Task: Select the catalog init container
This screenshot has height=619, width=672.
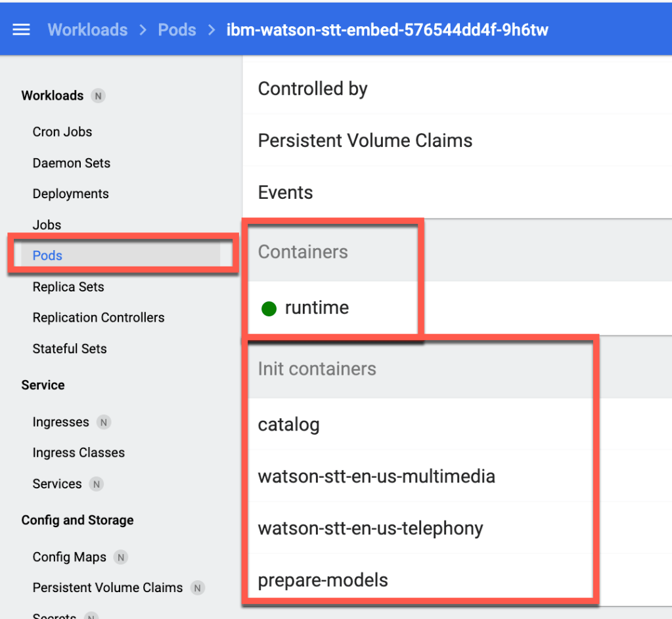Action: (289, 425)
